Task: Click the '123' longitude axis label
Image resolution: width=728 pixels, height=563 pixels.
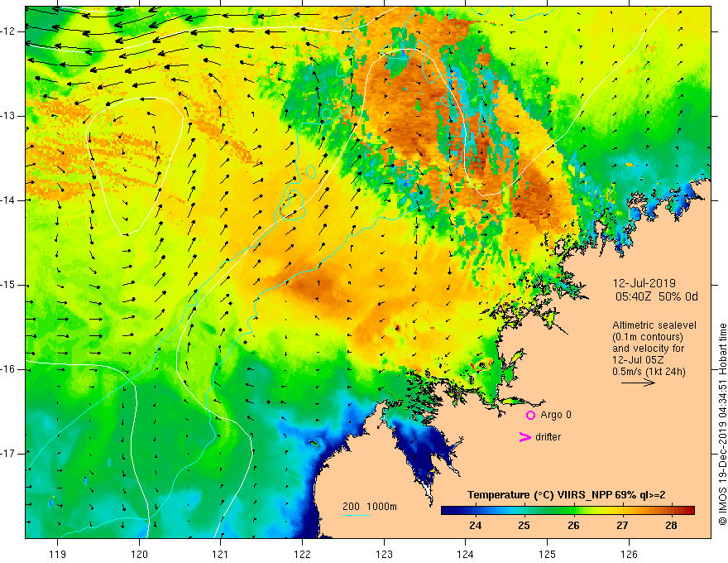Action: click(384, 555)
